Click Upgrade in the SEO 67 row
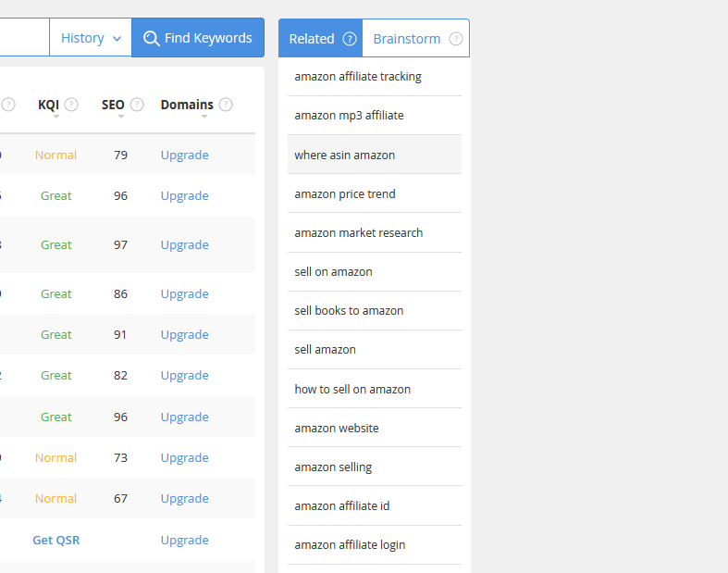The image size is (728, 573). pos(185,499)
